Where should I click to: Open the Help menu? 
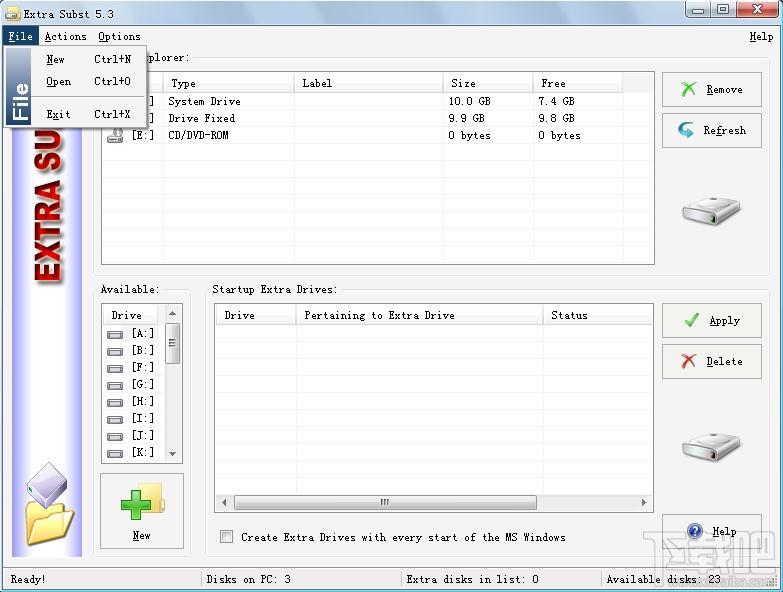point(761,36)
